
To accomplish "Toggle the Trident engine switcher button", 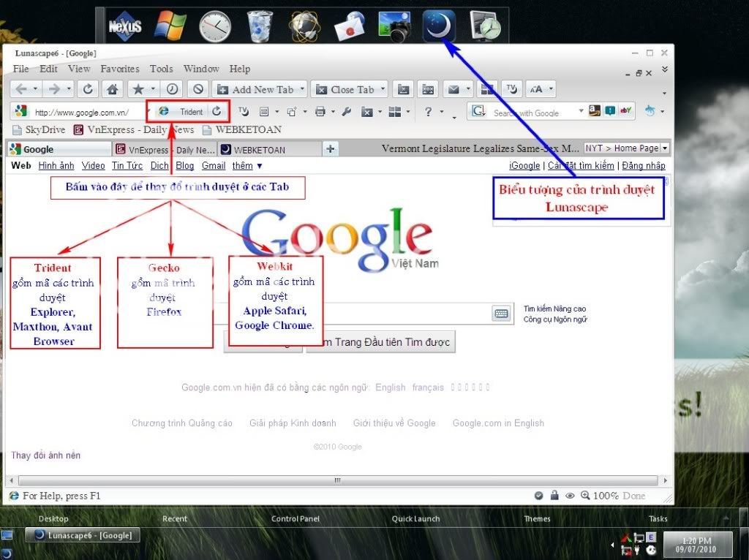I will [x=183, y=112].
